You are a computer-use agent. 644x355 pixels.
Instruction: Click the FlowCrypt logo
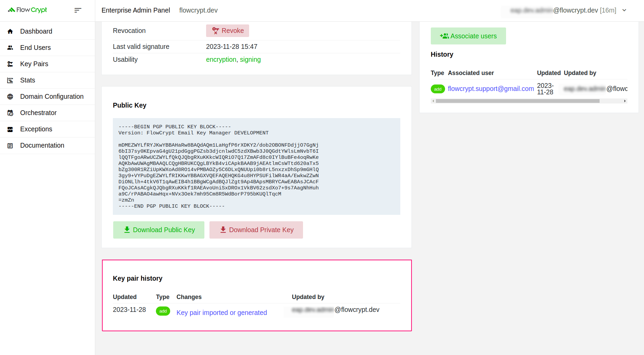click(27, 10)
